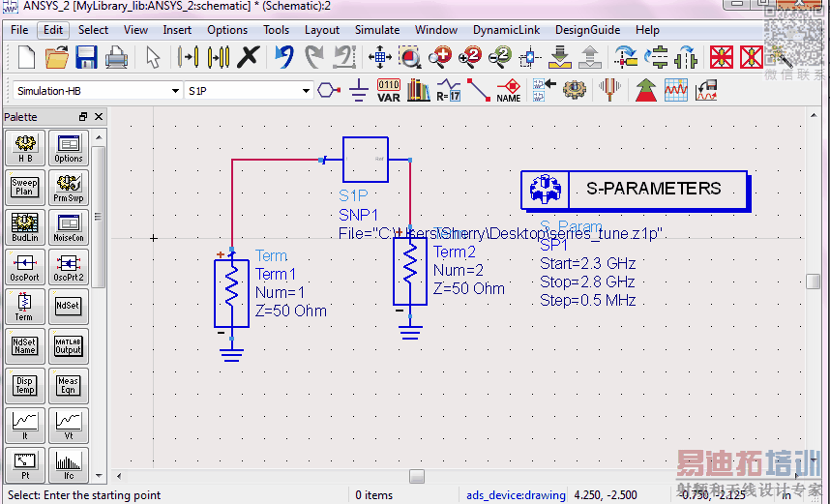This screenshot has width=830, height=504.
Task: Open the Simulate menu
Action: (377, 30)
